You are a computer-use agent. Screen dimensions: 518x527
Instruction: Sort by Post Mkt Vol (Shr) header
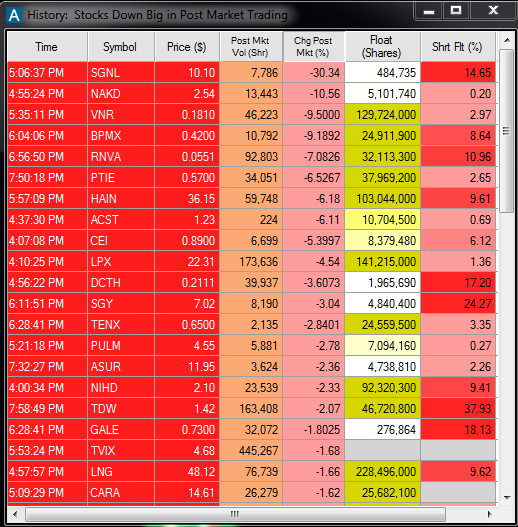(x=251, y=47)
